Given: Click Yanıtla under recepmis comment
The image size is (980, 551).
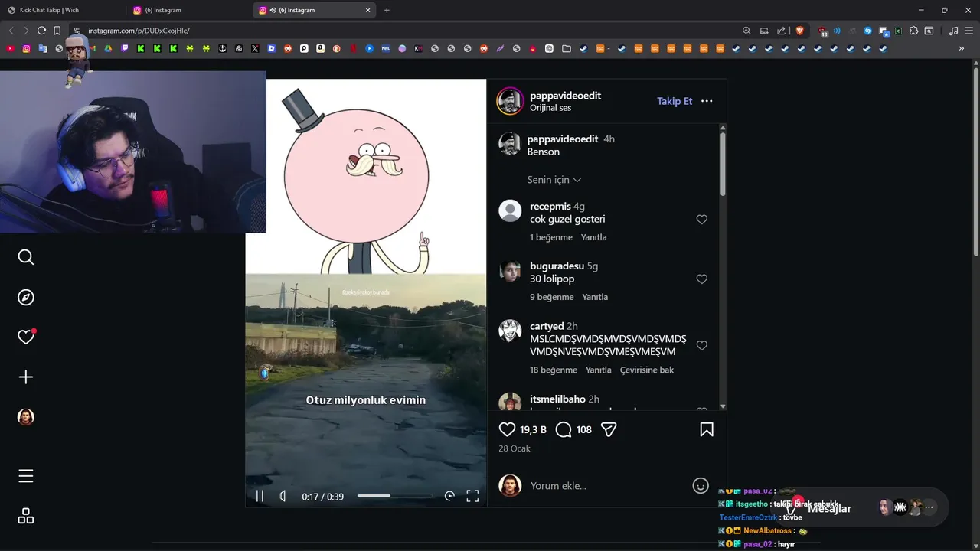Looking at the screenshot, I should [593, 237].
